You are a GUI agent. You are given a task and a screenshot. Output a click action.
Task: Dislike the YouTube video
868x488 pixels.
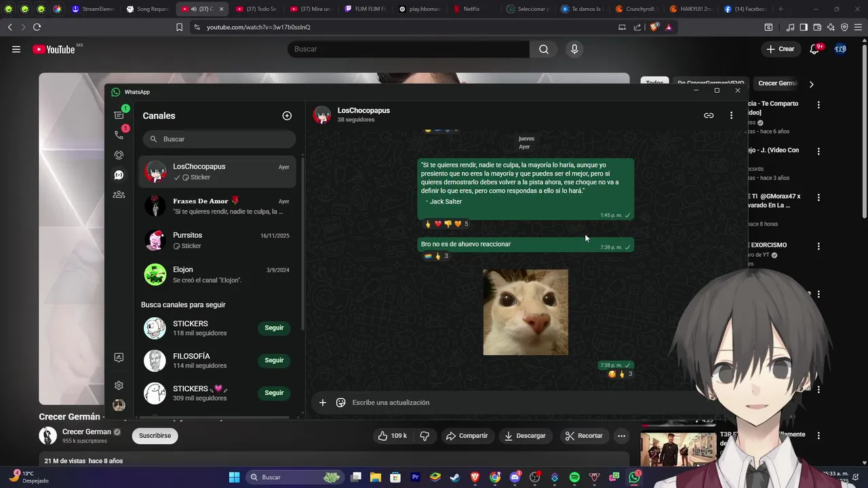pyautogui.click(x=425, y=436)
